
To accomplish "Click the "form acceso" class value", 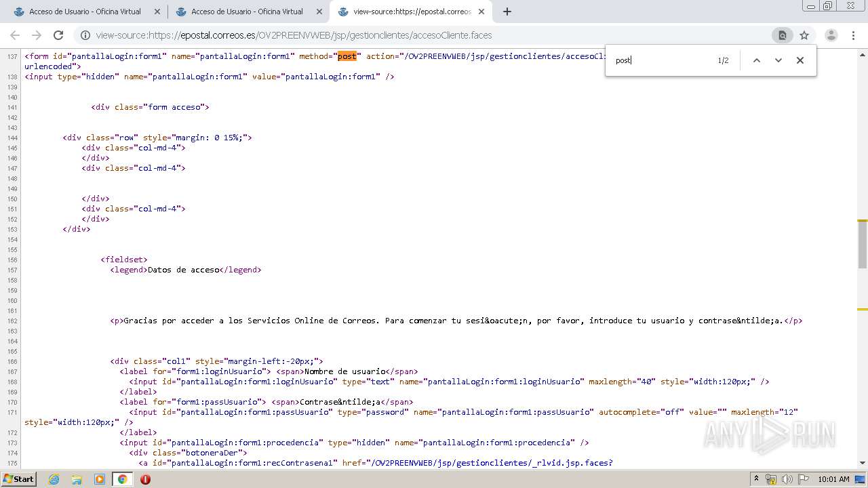I will coord(174,107).
